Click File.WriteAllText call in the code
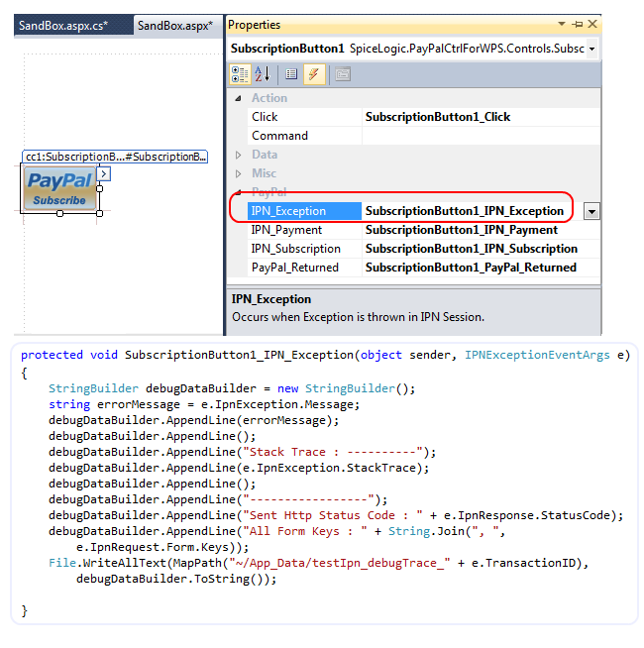The width and height of the screenshot is (644, 648). point(107,563)
